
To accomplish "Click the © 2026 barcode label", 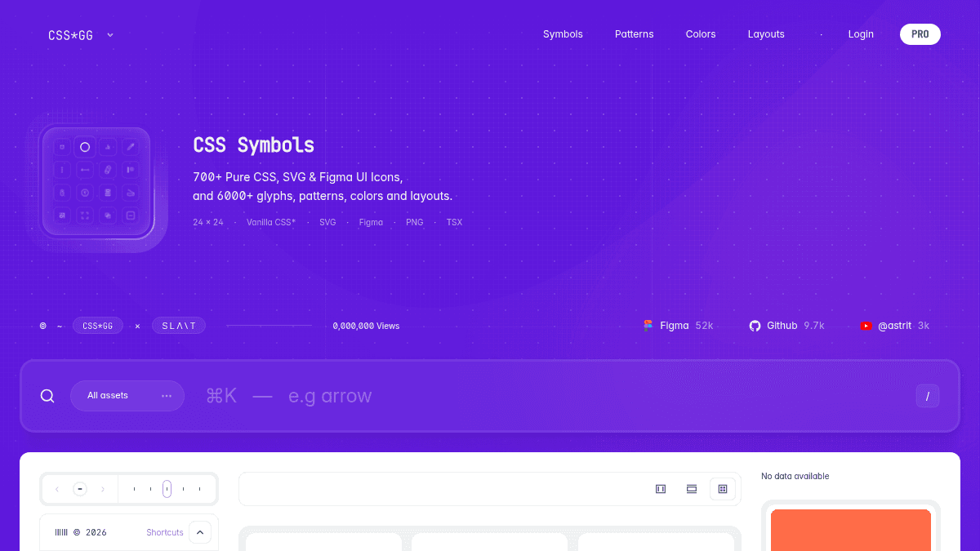I will 81,532.
